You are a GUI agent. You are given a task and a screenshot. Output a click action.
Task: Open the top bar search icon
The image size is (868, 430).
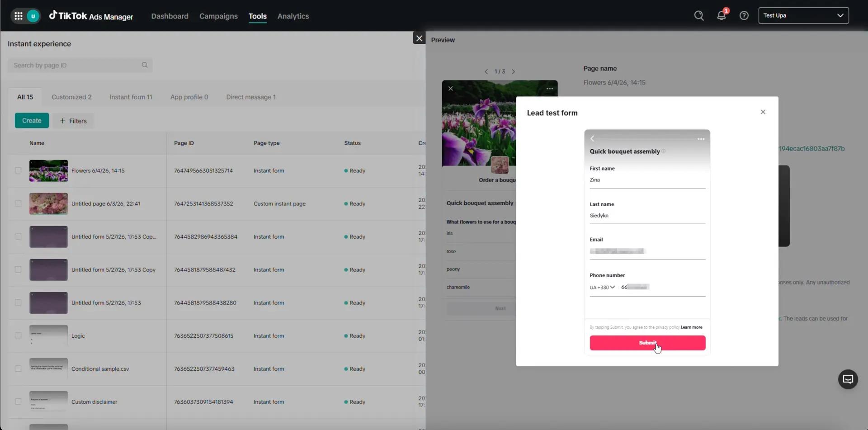click(699, 16)
